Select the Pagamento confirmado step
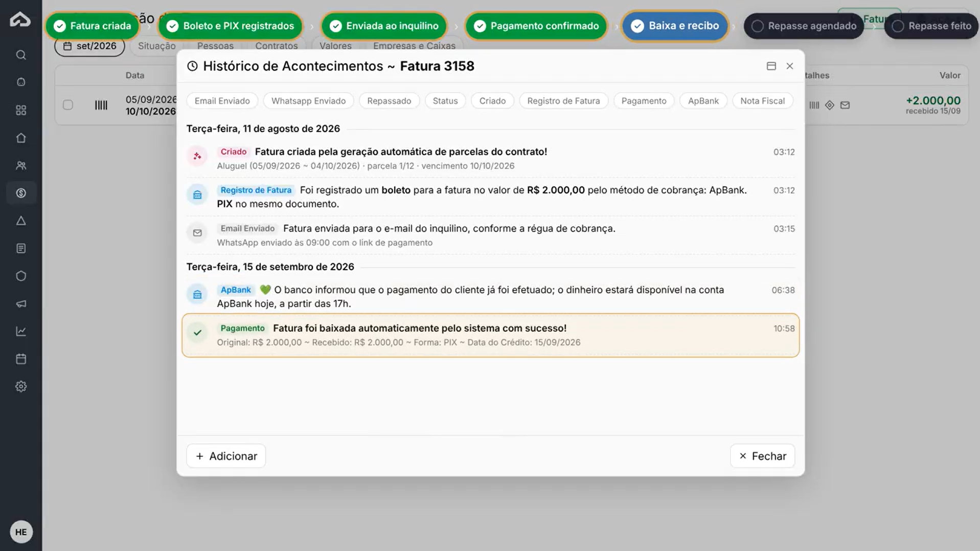The height and width of the screenshot is (551, 980). point(536,26)
